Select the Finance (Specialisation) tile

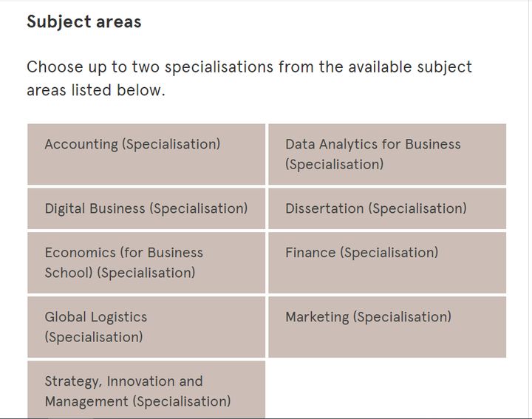coord(387,262)
